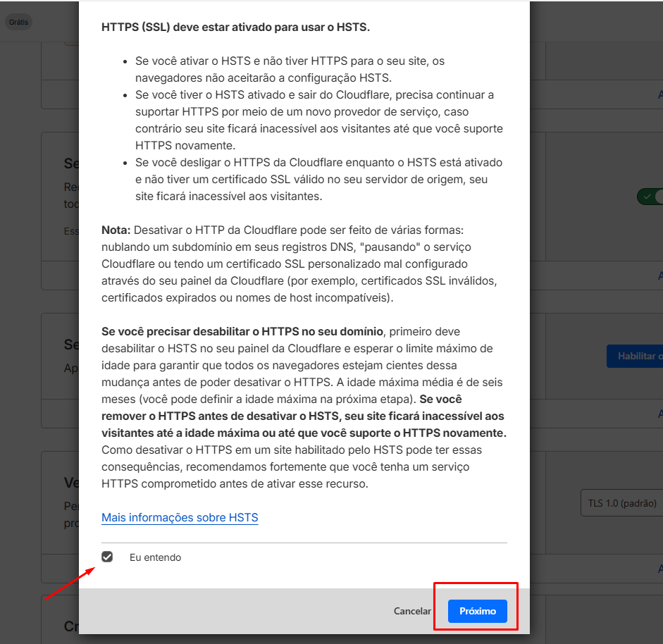Select the bullet starting "Se você ativar o HSTS"
The width and height of the screenshot is (663, 644).
[290, 70]
